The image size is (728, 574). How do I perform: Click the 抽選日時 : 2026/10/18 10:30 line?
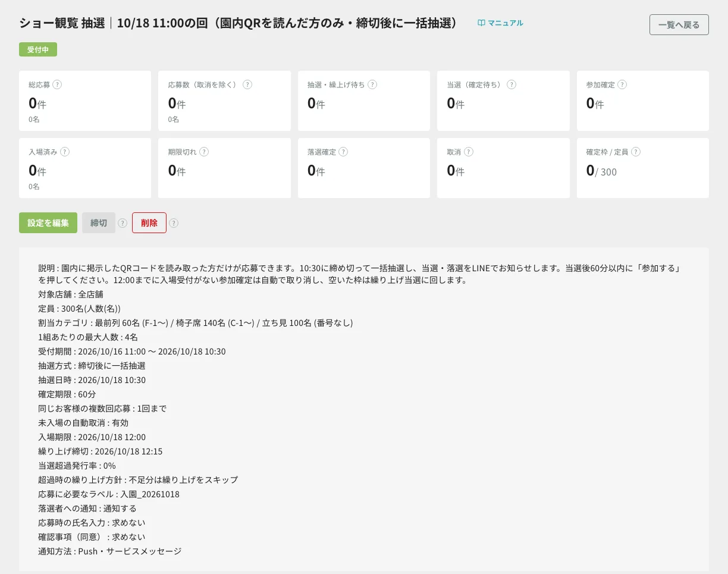coord(92,380)
